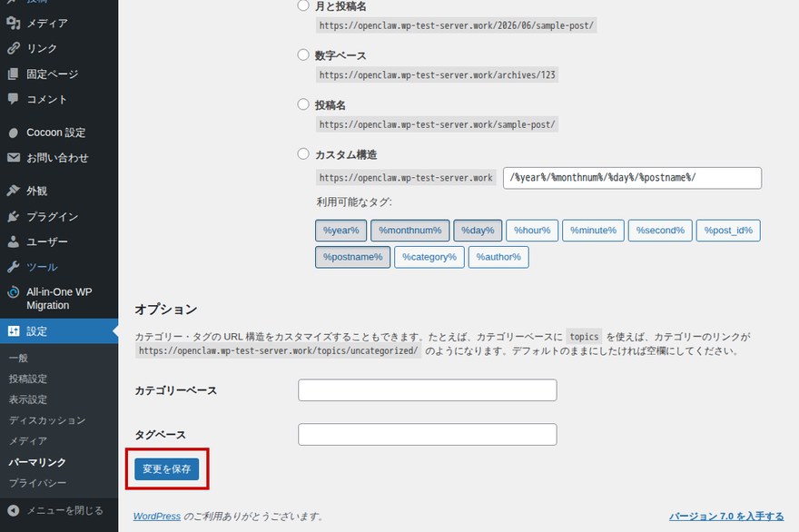Click the Pages icon beside 固定ページ

(x=14, y=74)
